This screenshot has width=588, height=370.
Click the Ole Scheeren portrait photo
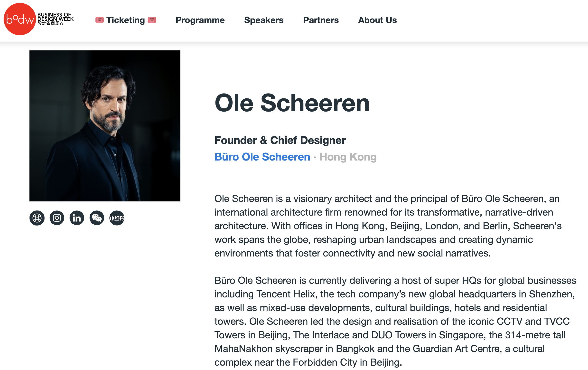(105, 126)
